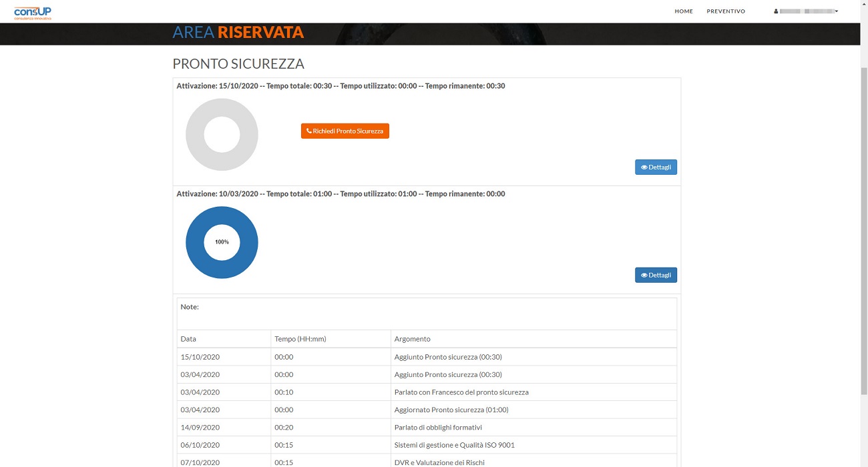Click the Argomento column header
The image size is (868, 467).
(x=533, y=339)
